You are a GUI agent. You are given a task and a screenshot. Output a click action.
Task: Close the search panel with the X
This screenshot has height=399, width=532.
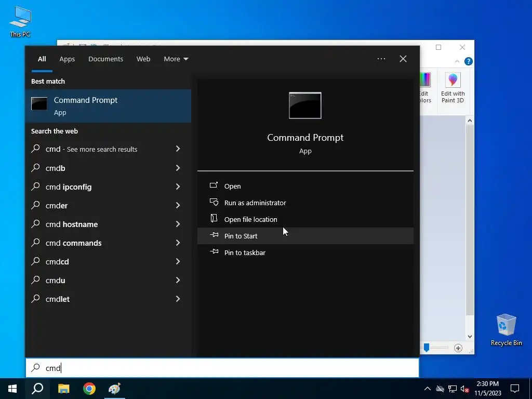[x=403, y=59]
